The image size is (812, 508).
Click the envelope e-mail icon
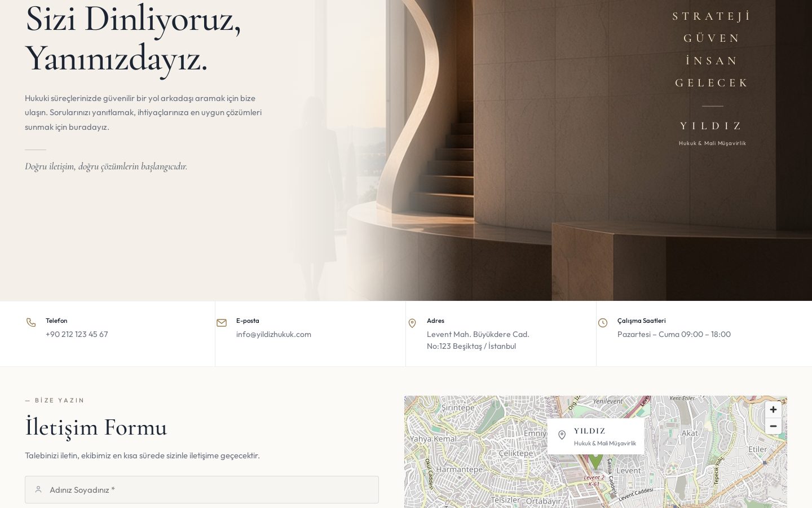(222, 323)
